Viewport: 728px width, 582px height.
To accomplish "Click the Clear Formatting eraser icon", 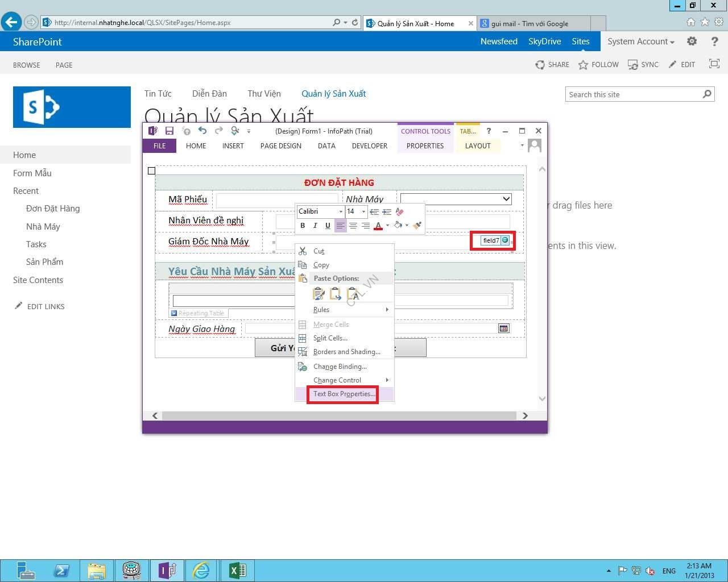I will coord(400,211).
